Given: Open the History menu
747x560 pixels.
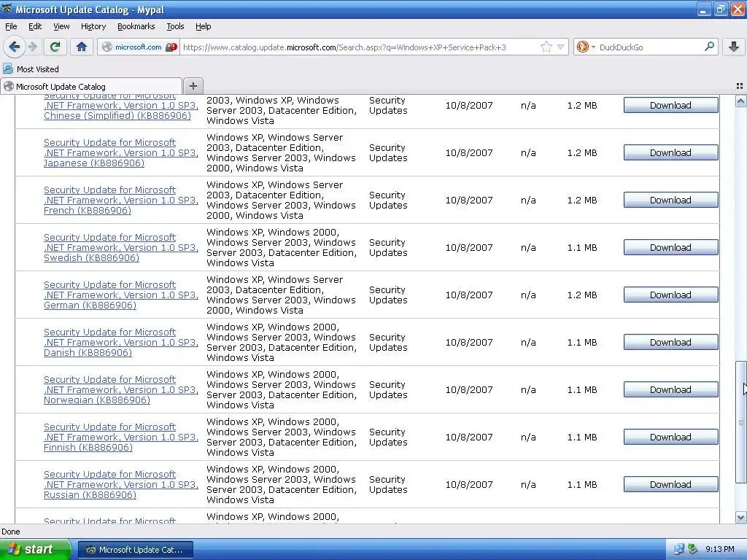Looking at the screenshot, I should click(93, 26).
